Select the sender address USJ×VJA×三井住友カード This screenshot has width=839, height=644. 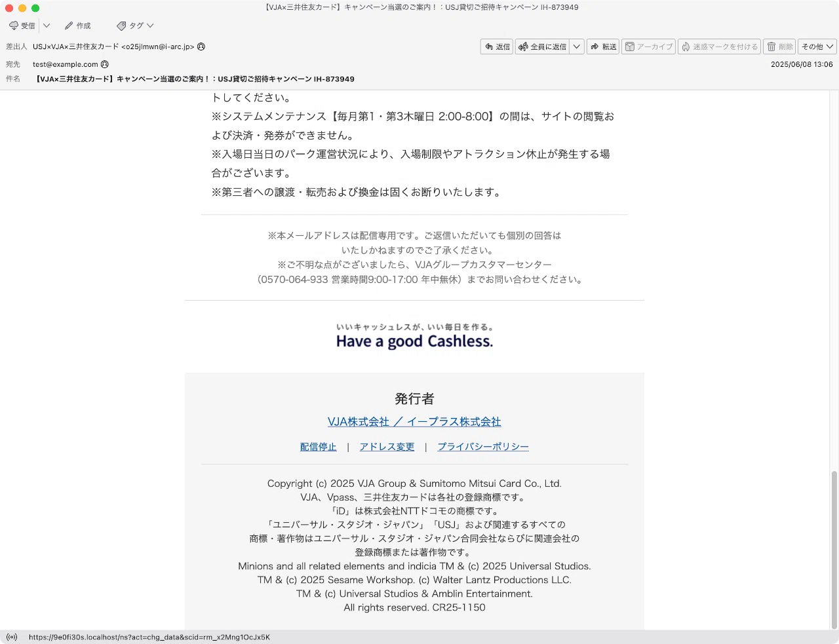click(x=113, y=47)
